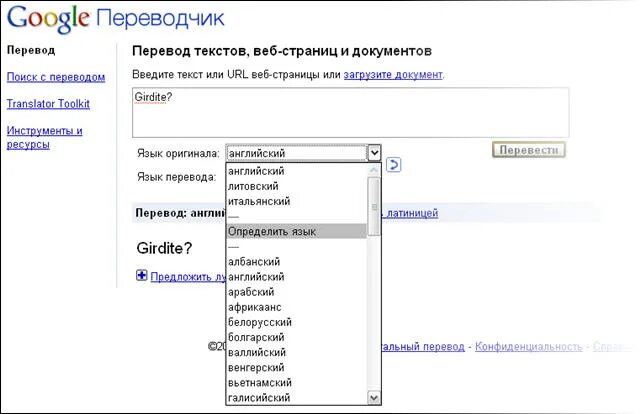Open the Конфиденциальность footer link
Viewport: 640px width, 414px height.
529,347
